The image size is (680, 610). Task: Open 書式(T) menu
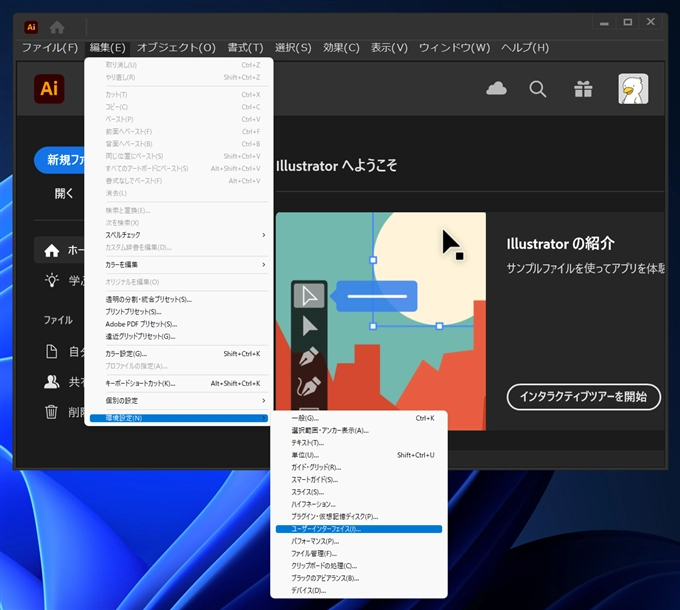pyautogui.click(x=245, y=48)
